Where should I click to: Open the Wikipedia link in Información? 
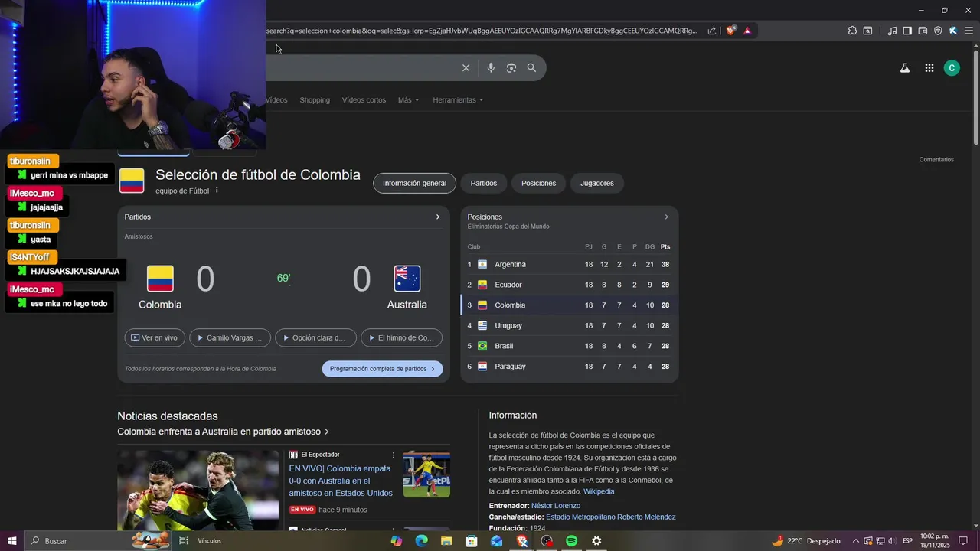[599, 491]
